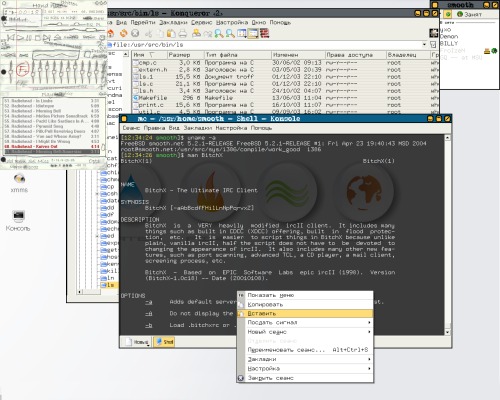Screen dimensions: 500x400
Task: Switch to the Shell tab in Konsole
Action: (x=164, y=342)
